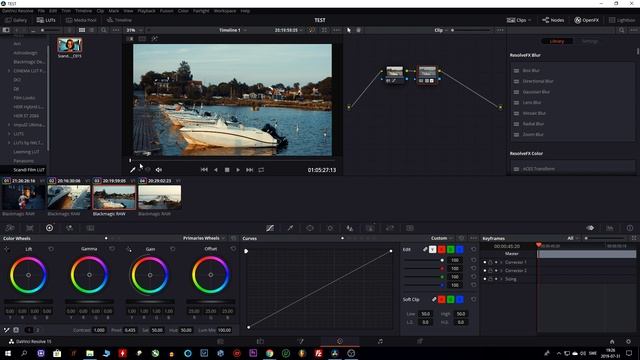Toggle Edit curve channel link icon
Screen dimensions: 640x360
tap(425, 249)
